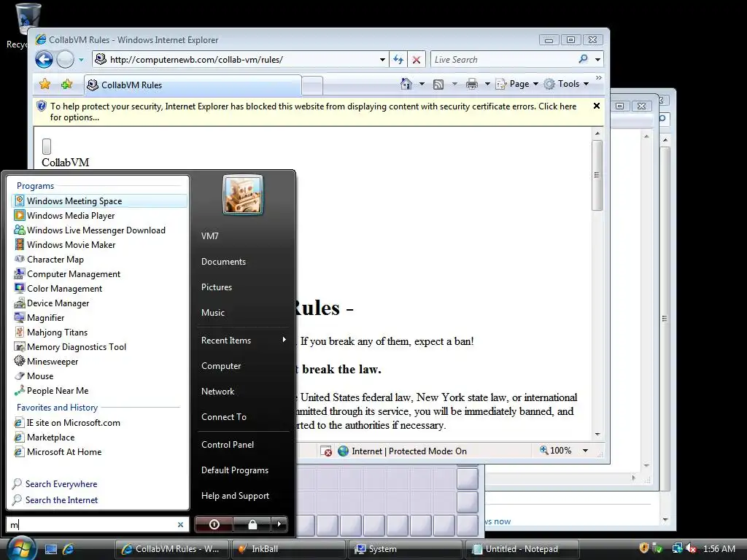Open Documents from Start menu
747x560 pixels.
[223, 262]
